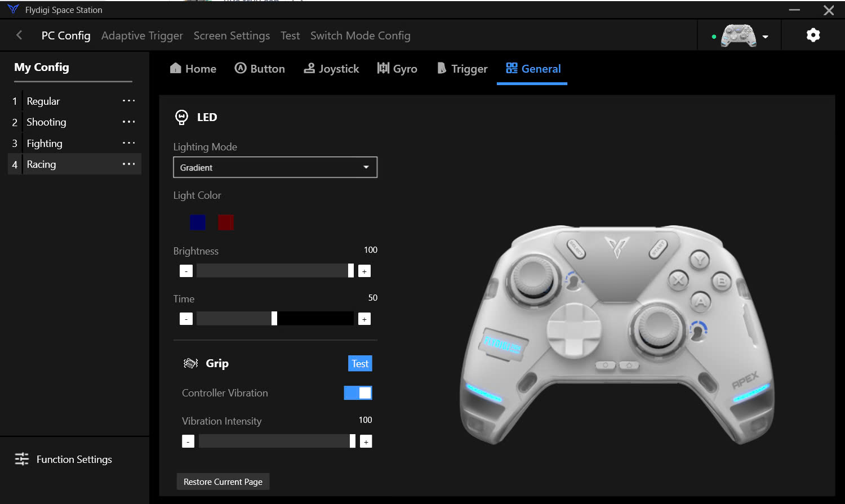
Task: Decrease Brightness with minus button
Action: (x=186, y=271)
